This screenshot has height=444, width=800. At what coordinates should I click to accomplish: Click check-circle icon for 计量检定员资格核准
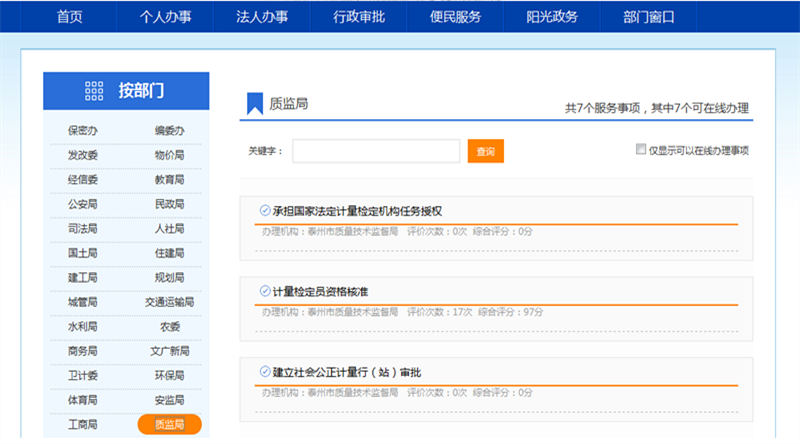coord(265,291)
